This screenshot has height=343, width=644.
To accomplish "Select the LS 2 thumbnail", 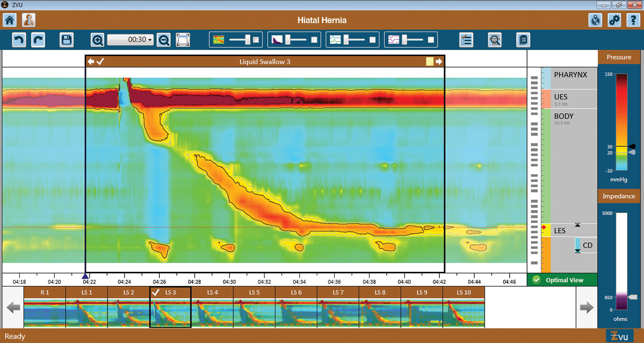I will click(129, 307).
